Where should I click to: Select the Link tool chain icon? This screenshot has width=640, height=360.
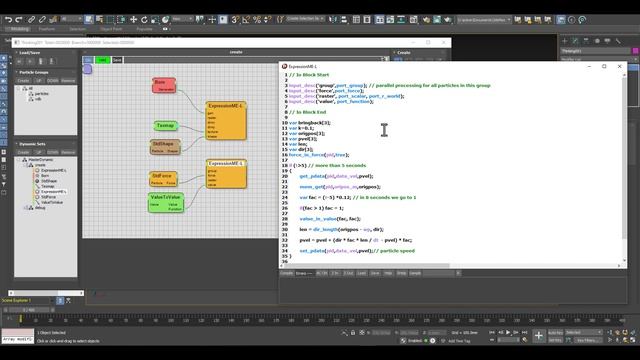(31, 19)
